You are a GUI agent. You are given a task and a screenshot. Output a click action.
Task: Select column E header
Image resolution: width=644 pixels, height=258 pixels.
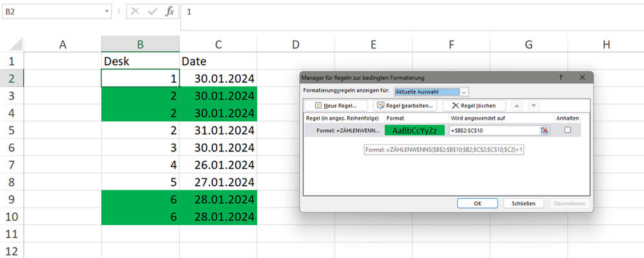(x=373, y=45)
